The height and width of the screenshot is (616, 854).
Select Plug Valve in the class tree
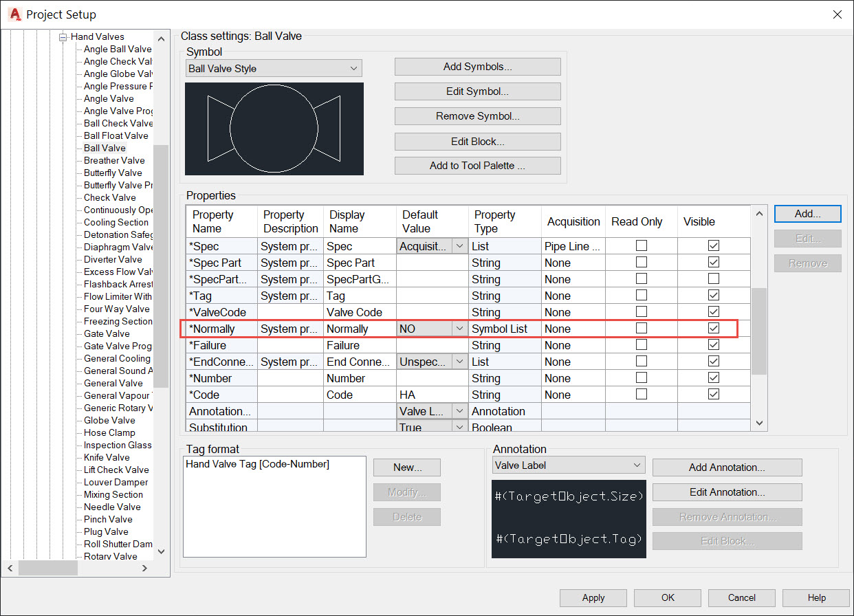click(106, 531)
